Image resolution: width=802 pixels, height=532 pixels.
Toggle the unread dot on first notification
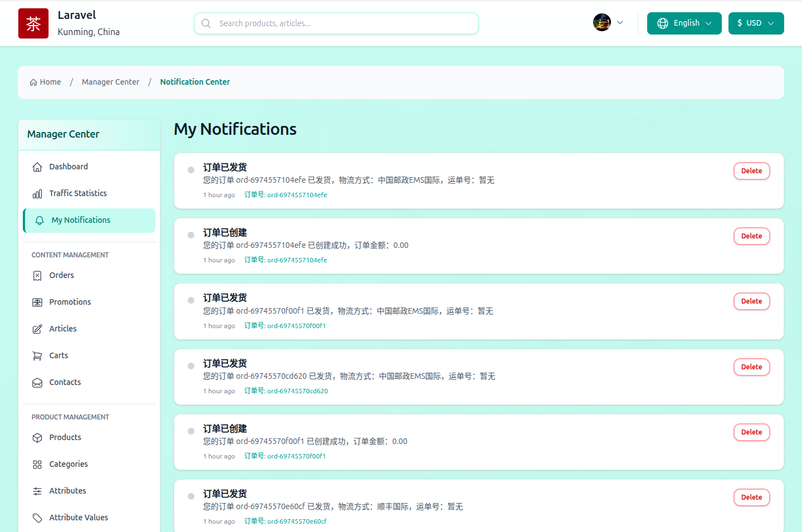pos(191,170)
